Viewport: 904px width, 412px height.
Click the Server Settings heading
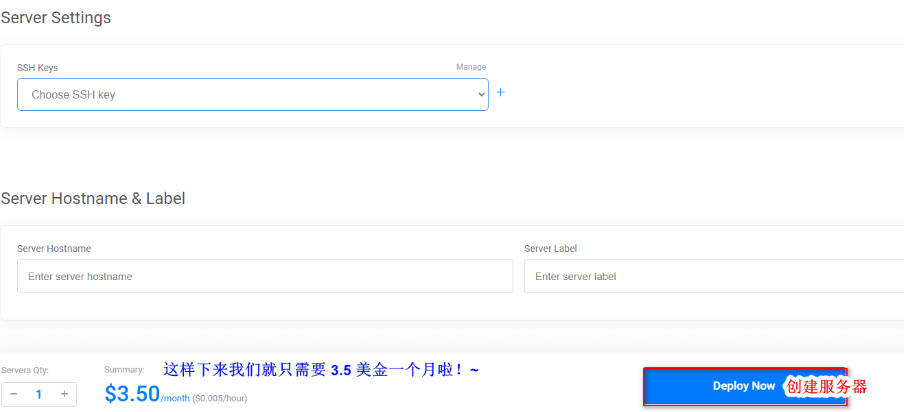55,18
